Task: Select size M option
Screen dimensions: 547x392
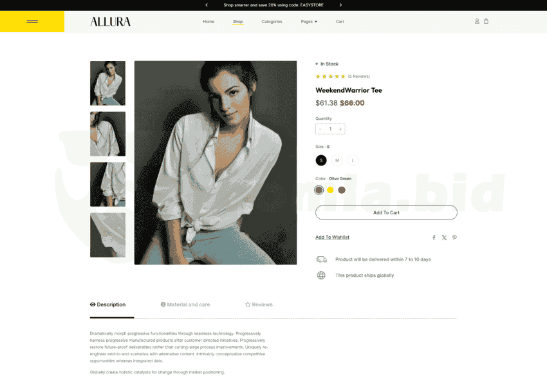Action: click(337, 160)
